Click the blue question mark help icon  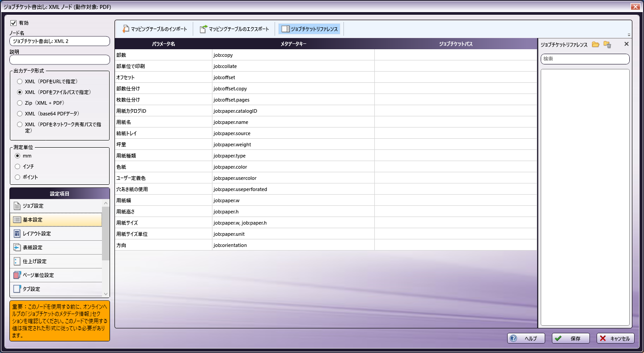(x=513, y=338)
